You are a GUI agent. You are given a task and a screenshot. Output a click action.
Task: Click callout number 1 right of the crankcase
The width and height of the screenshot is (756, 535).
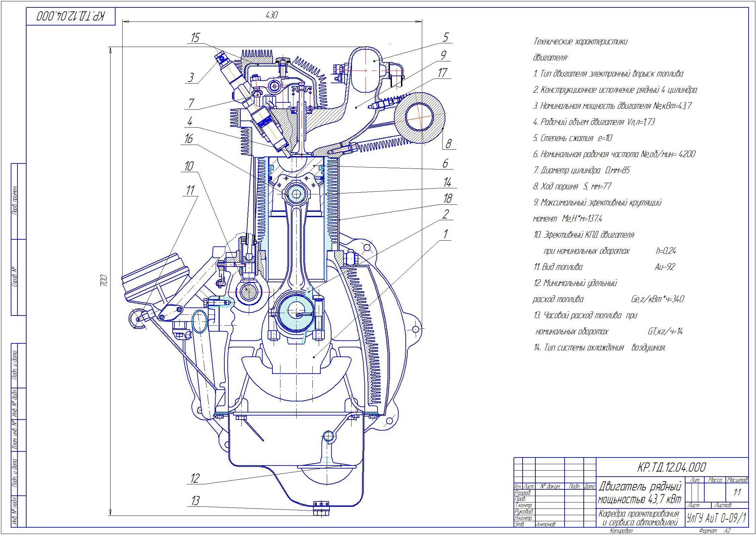446,234
